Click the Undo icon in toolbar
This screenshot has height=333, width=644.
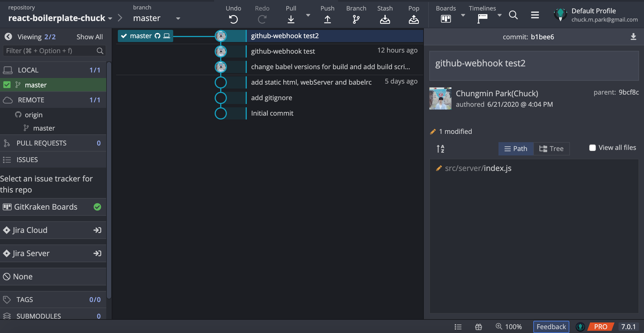tap(233, 19)
